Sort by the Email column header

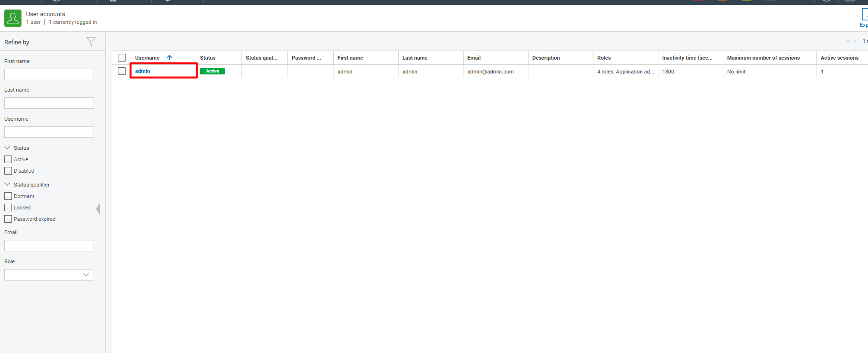(496, 58)
